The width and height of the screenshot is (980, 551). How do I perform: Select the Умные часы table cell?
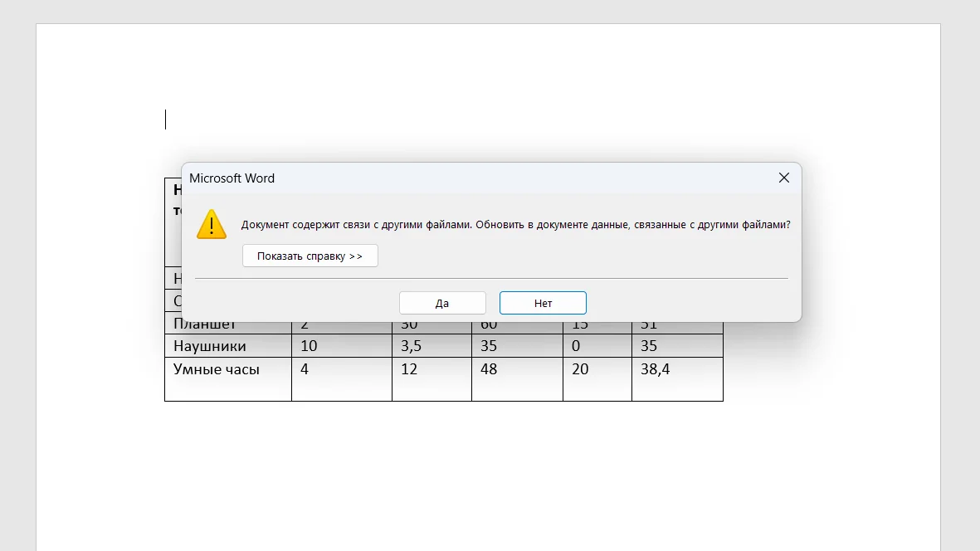tap(217, 370)
